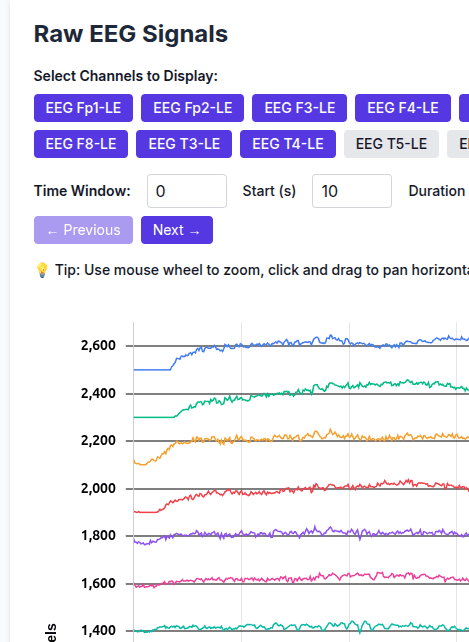This screenshot has height=642, width=469.
Task: Click the Time Window label
Action: pyautogui.click(x=82, y=191)
